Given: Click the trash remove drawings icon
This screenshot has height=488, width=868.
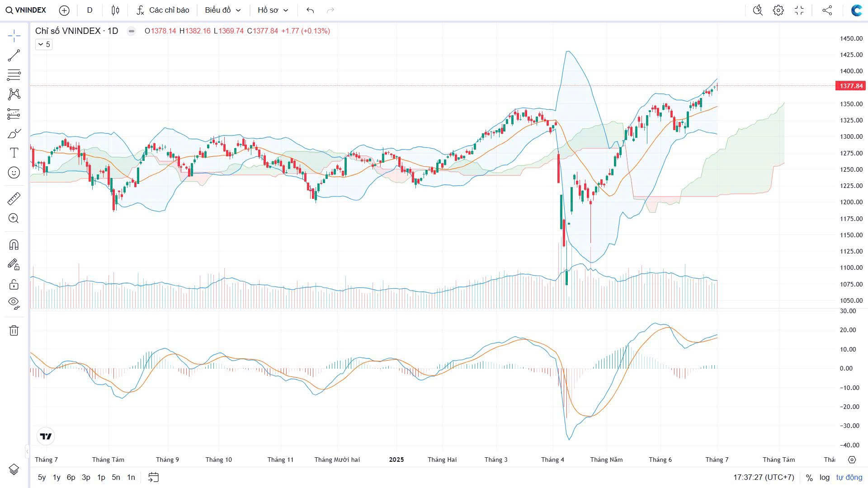Looking at the screenshot, I should (x=14, y=331).
